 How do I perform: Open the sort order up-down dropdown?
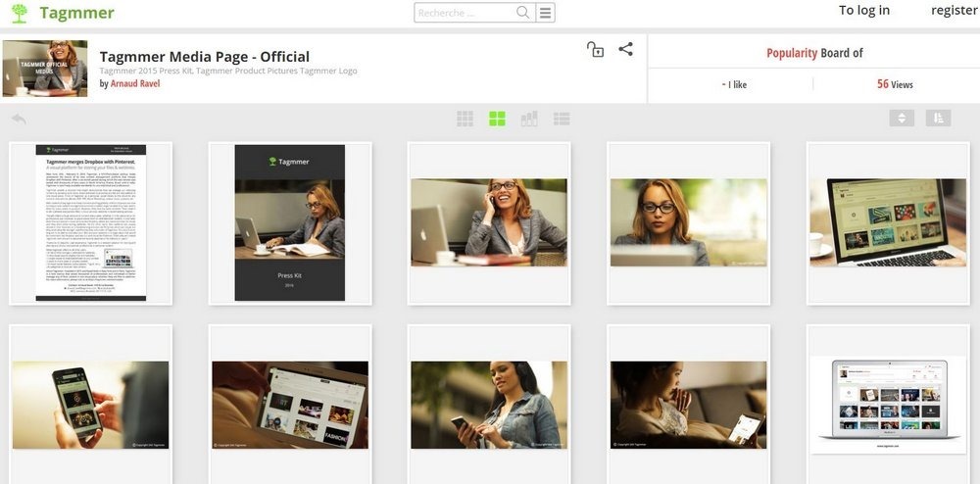(x=902, y=118)
